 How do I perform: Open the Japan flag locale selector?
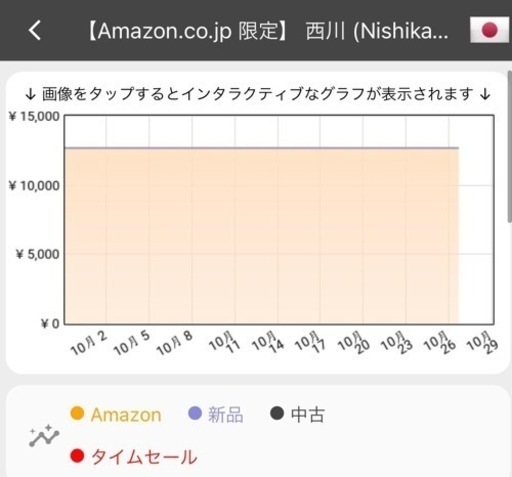pyautogui.click(x=490, y=30)
